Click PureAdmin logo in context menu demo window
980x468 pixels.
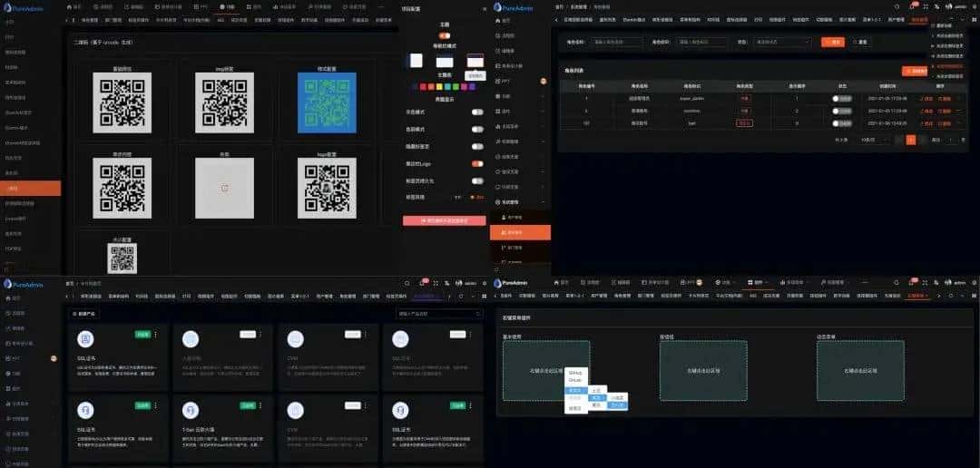(x=513, y=283)
